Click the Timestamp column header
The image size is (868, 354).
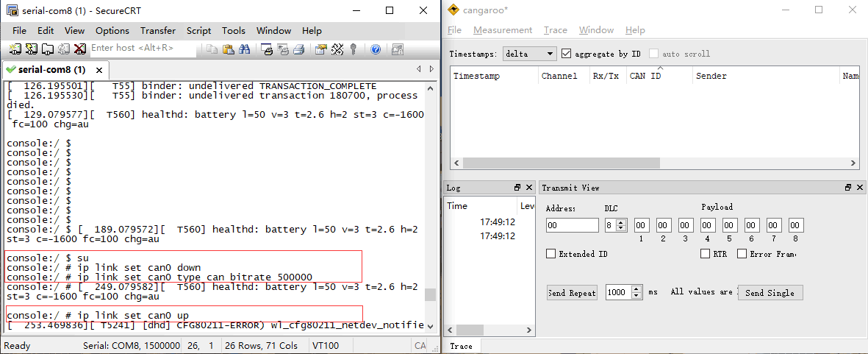click(x=494, y=76)
